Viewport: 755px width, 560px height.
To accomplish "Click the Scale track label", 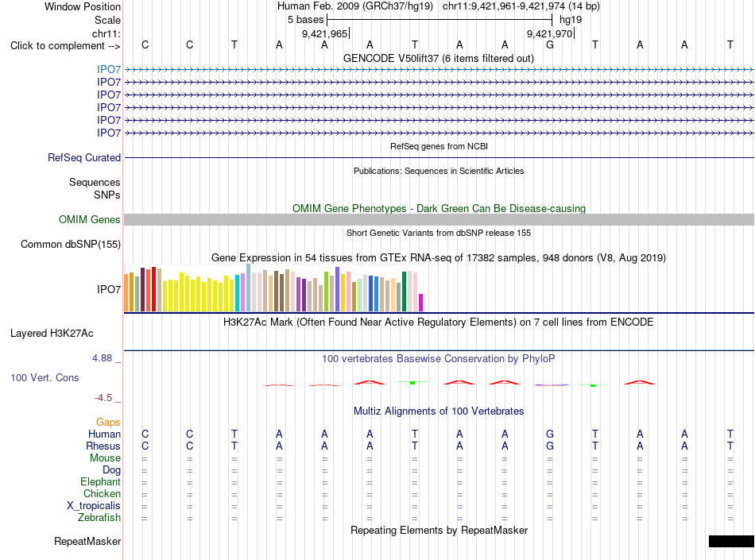I will pyautogui.click(x=107, y=20).
